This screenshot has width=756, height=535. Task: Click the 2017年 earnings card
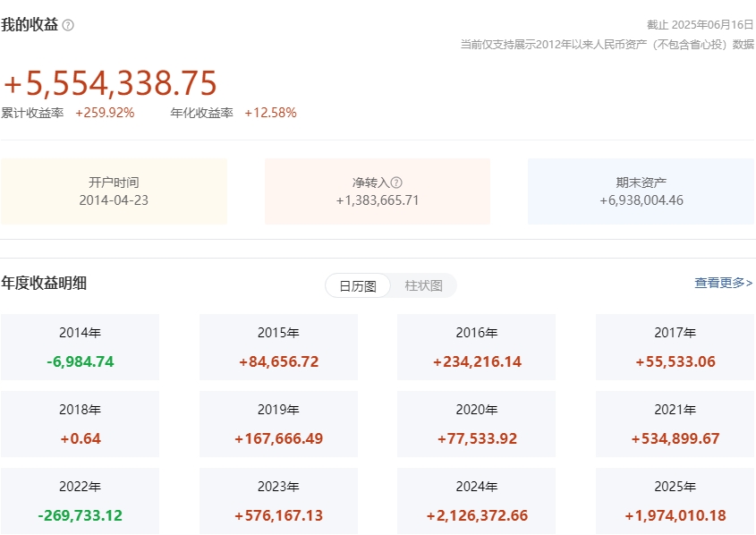click(675, 347)
